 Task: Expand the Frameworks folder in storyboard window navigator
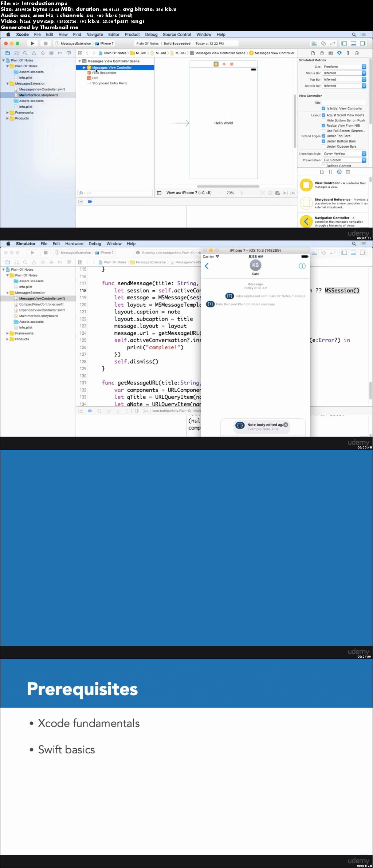click(7, 112)
